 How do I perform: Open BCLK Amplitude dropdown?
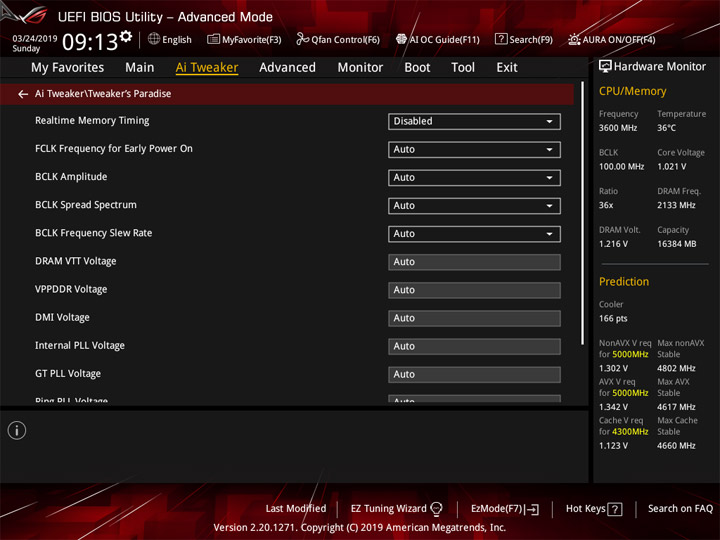474,177
